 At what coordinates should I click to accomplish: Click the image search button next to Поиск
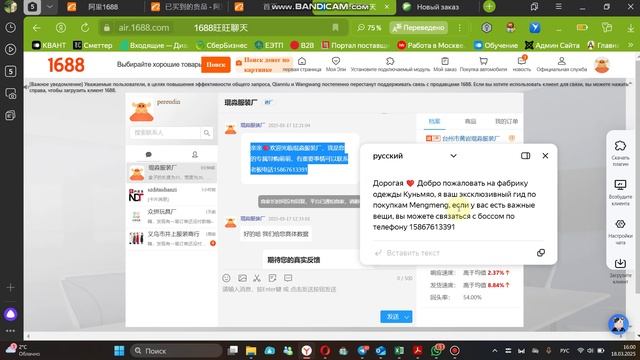click(x=264, y=64)
